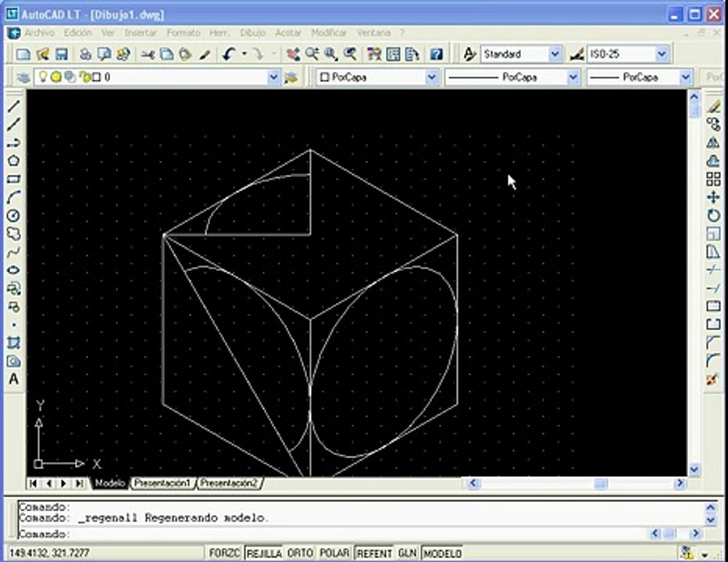The image size is (728, 562).
Task: Open the Dibujo menu
Action: [252, 33]
